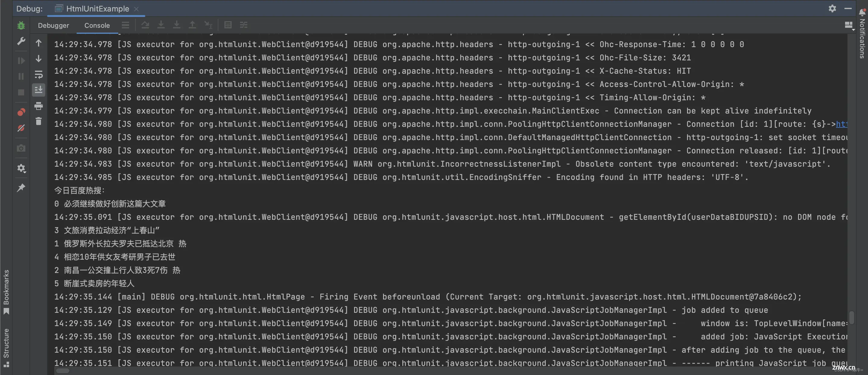Viewport: 868px width, 375px height.
Task: Click the Pause Program icon
Action: click(21, 77)
